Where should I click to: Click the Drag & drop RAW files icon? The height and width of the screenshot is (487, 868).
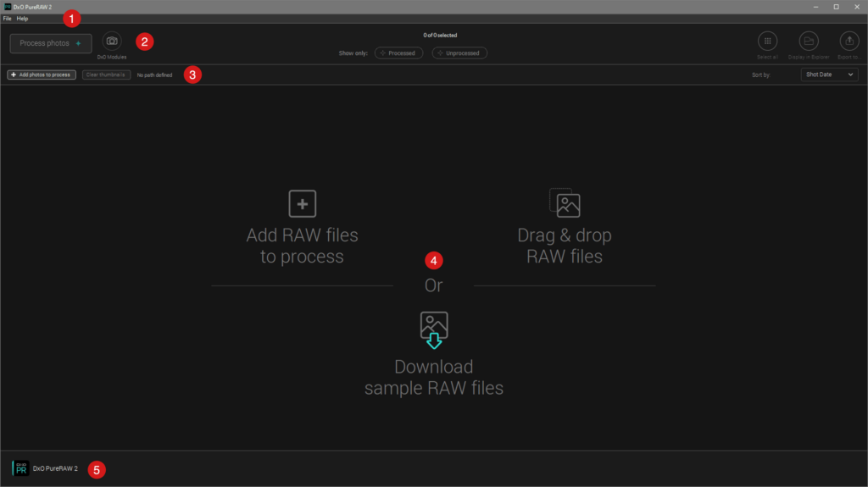tap(565, 202)
